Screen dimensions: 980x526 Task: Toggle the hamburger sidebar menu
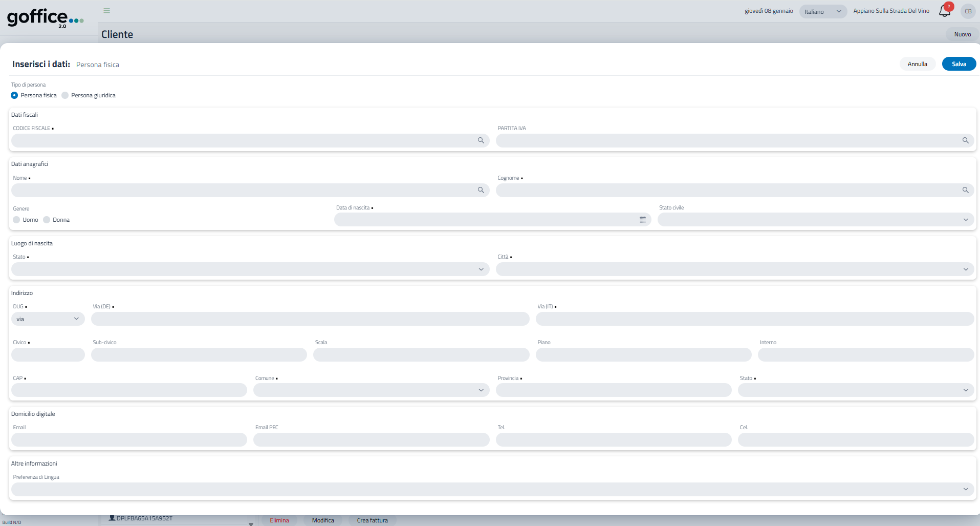[106, 11]
